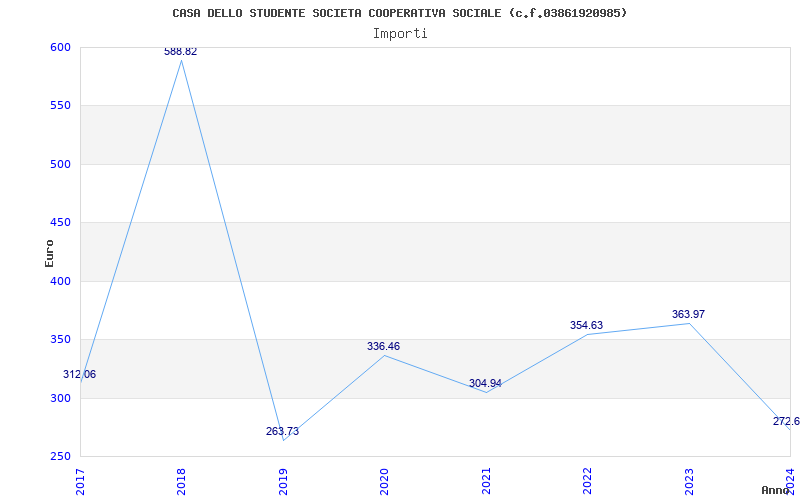Click the 2020 x-axis label
The width and height of the screenshot is (800, 500).
point(384,481)
